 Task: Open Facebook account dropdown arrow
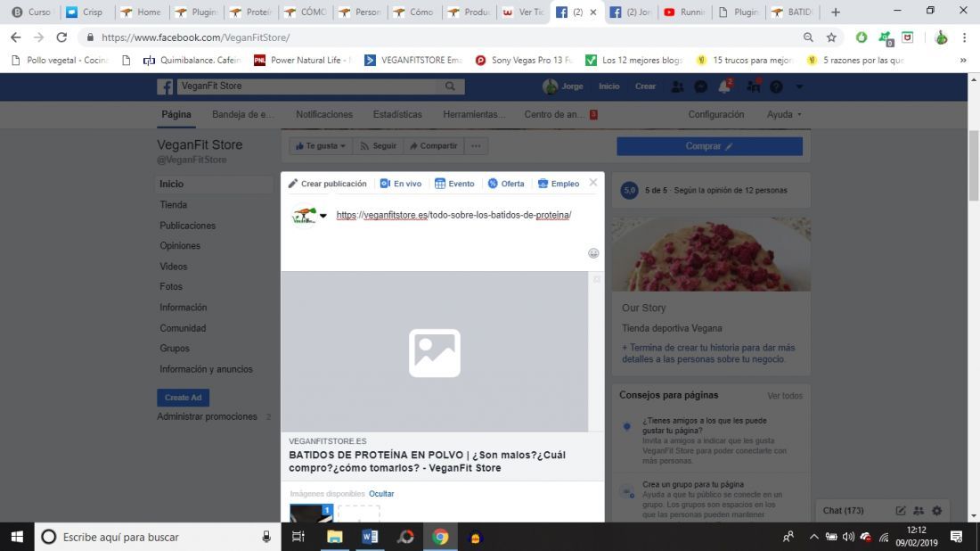tap(799, 87)
